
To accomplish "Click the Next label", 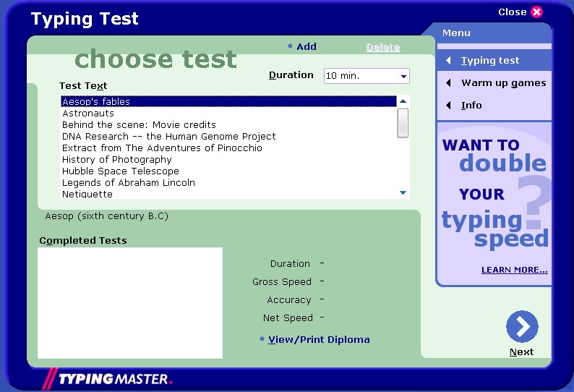I will point(522,352).
